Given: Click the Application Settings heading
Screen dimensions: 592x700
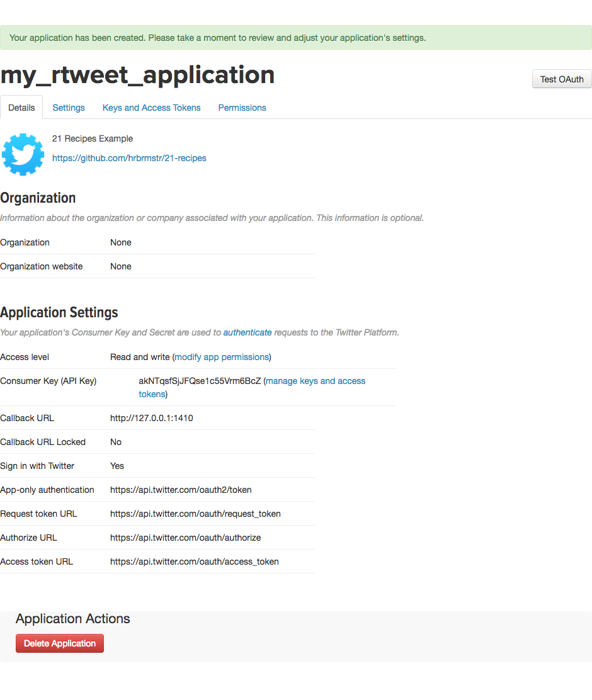Looking at the screenshot, I should click(59, 312).
